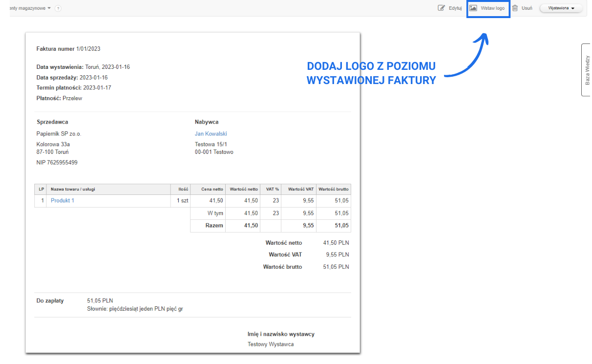
Task: Click the question mark help icon
Action: coord(58,8)
